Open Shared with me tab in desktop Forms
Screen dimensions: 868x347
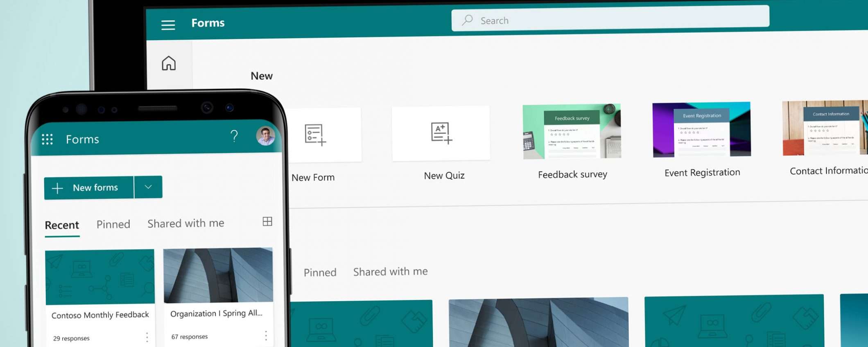tap(391, 272)
